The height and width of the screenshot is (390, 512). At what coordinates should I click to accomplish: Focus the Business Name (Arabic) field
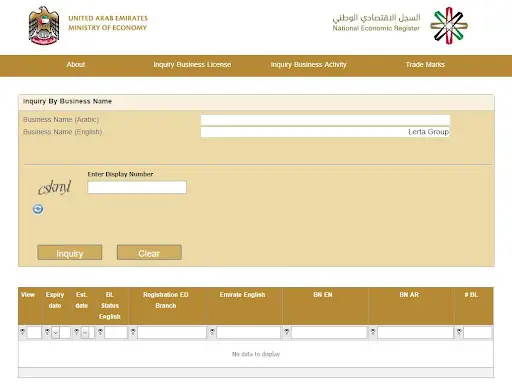pos(325,120)
